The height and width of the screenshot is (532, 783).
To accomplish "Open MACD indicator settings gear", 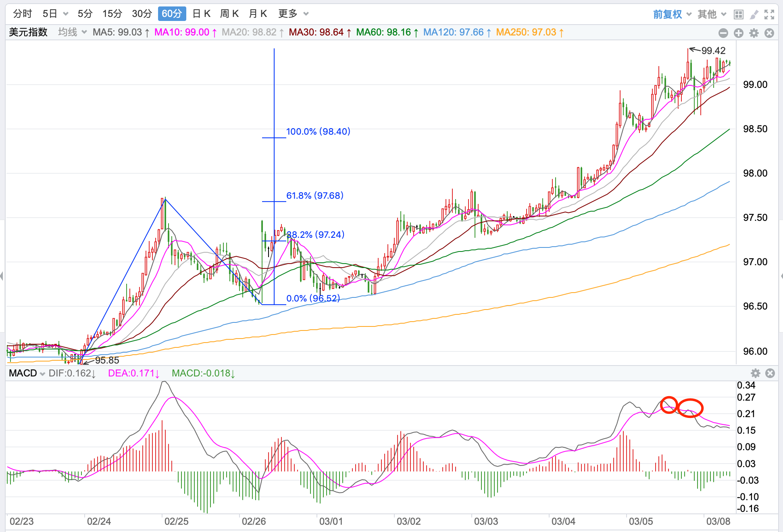I will 756,373.
